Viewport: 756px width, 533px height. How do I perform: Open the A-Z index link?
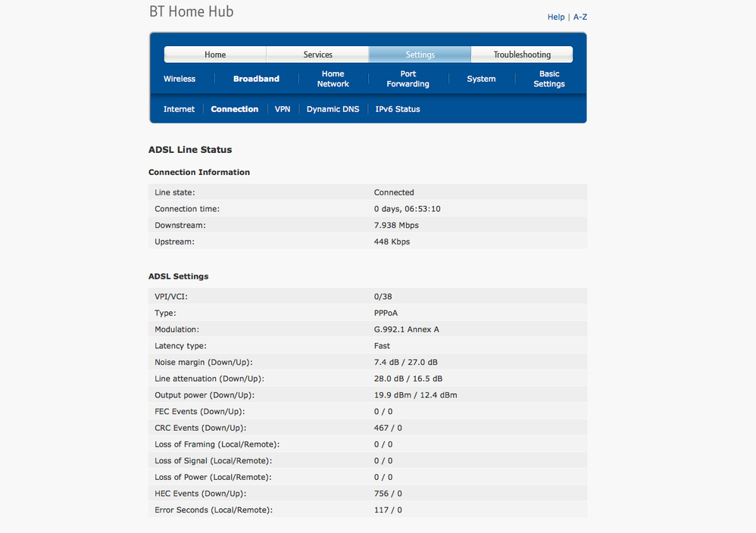[580, 17]
